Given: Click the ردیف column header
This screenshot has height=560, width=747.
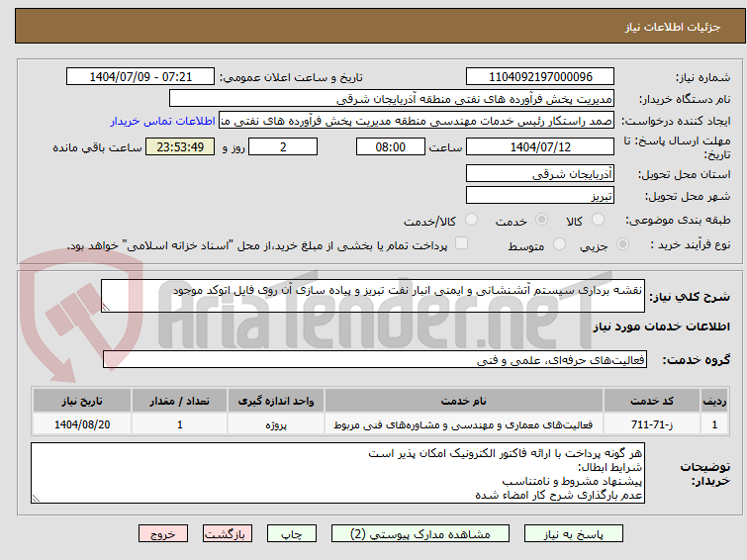Looking at the screenshot, I should coord(714,401).
